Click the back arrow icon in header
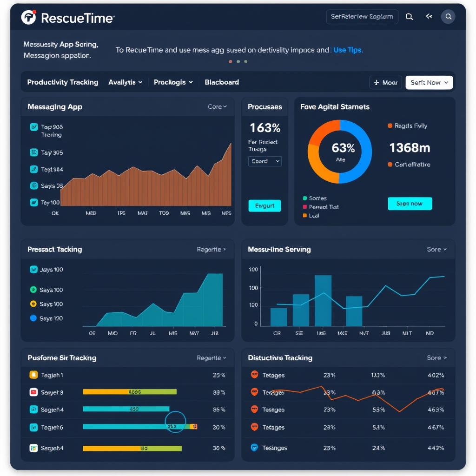This screenshot has height=476, width=476. pyautogui.click(x=429, y=16)
